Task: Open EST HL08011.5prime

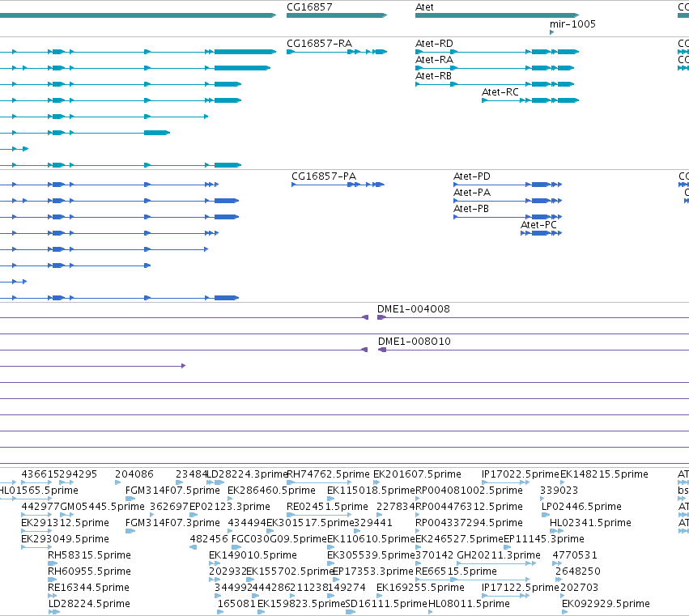Action: pos(469,604)
